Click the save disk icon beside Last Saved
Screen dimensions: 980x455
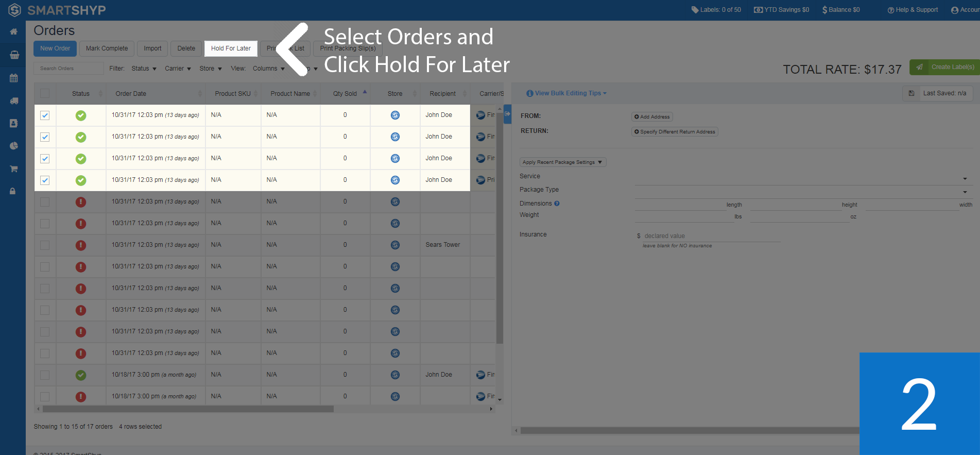(x=911, y=93)
